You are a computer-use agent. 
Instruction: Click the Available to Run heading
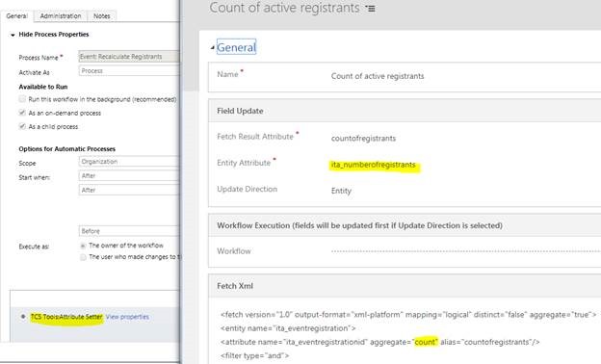click(x=43, y=87)
